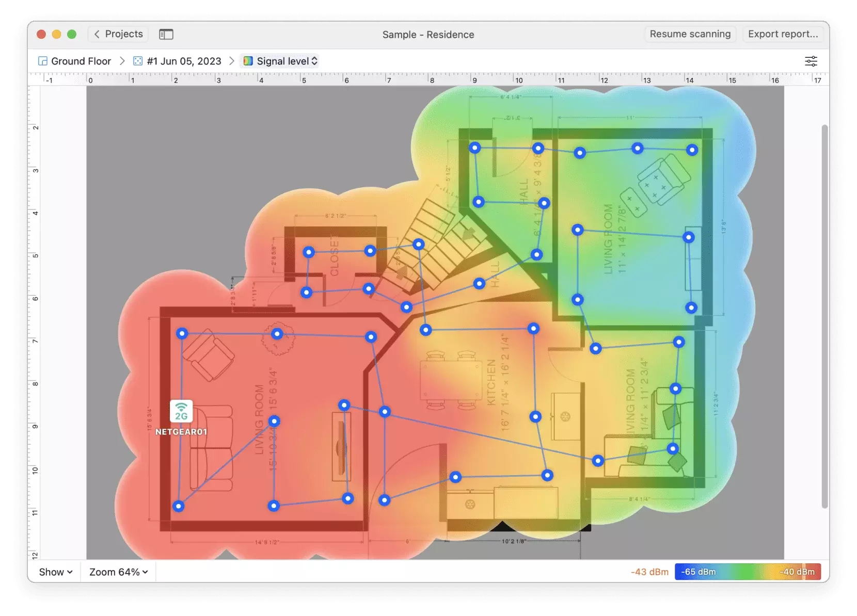
Task: Click the yellow minimize window button
Action: click(57, 34)
